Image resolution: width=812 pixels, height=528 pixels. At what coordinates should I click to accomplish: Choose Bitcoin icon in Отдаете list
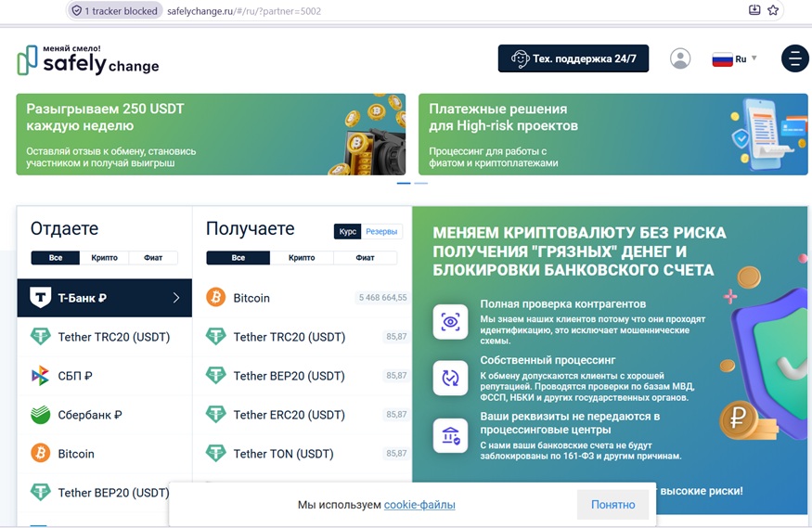pyautogui.click(x=41, y=454)
